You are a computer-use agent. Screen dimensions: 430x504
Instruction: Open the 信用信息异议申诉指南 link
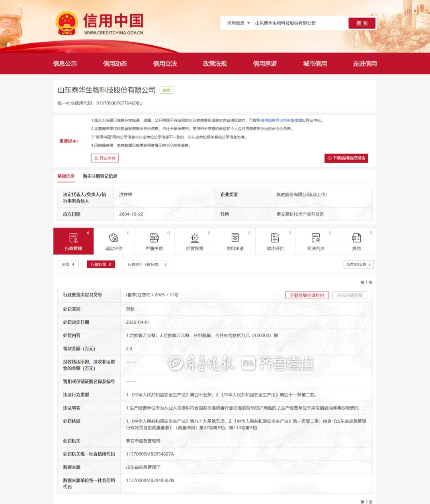[x=279, y=121]
